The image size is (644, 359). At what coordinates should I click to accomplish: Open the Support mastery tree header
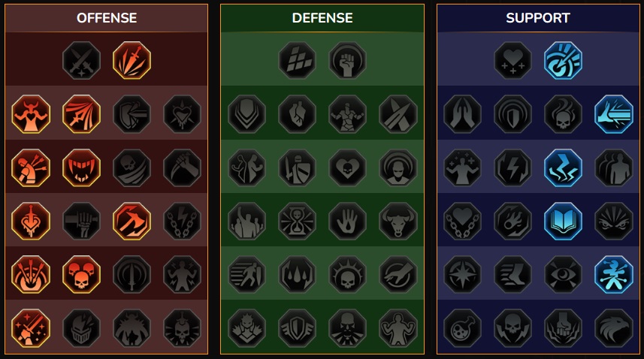538,18
